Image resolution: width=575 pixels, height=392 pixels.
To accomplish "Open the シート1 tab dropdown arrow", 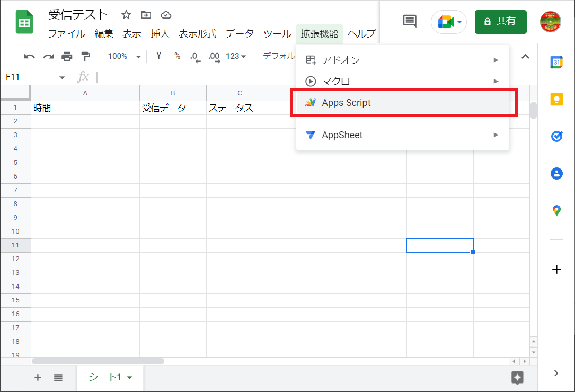I will click(130, 378).
